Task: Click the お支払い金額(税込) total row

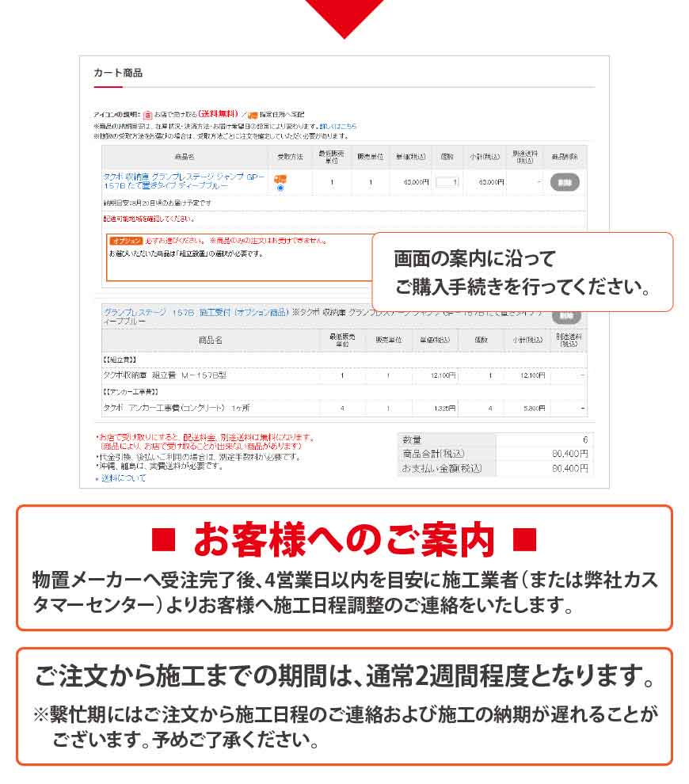Action: (x=494, y=469)
